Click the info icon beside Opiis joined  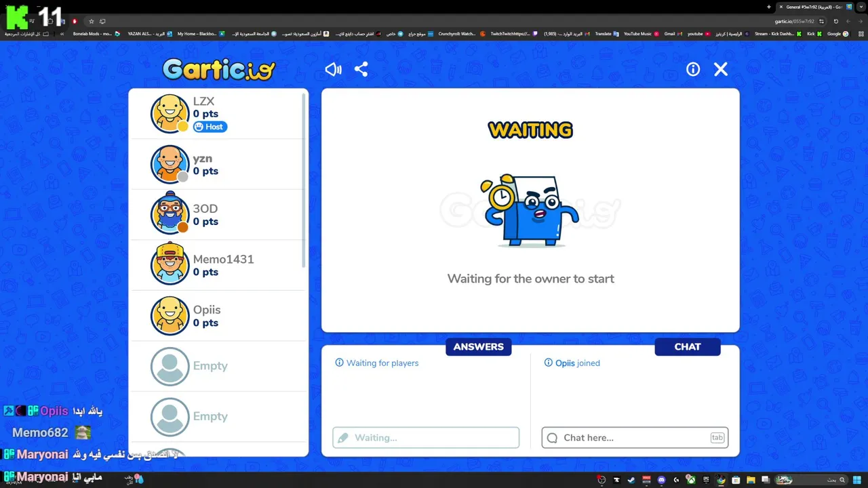coord(548,363)
